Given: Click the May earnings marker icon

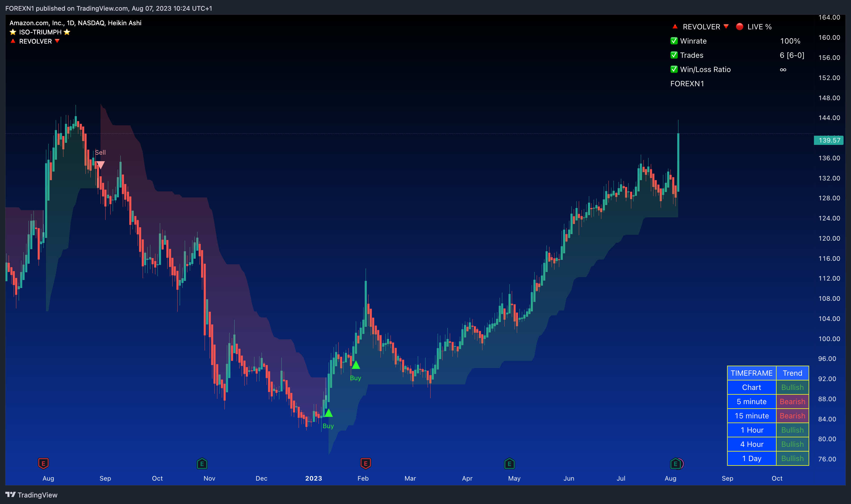Looking at the screenshot, I should 509,463.
